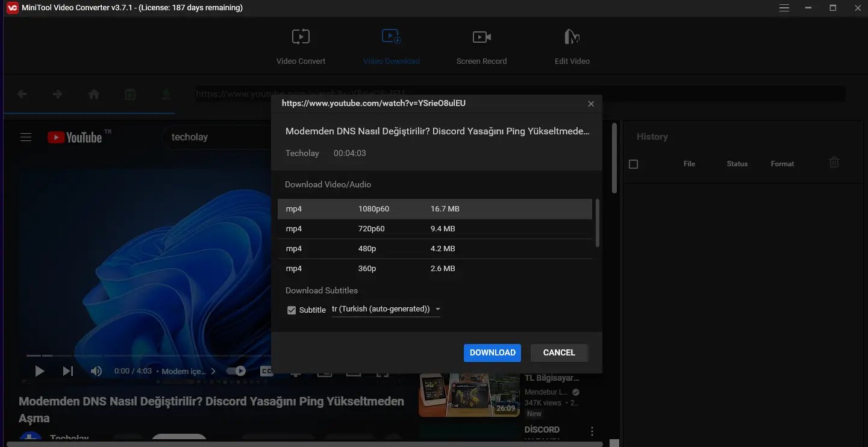The image size is (868, 447).
Task: Click the blue DOWNLOAD button
Action: [492, 353]
